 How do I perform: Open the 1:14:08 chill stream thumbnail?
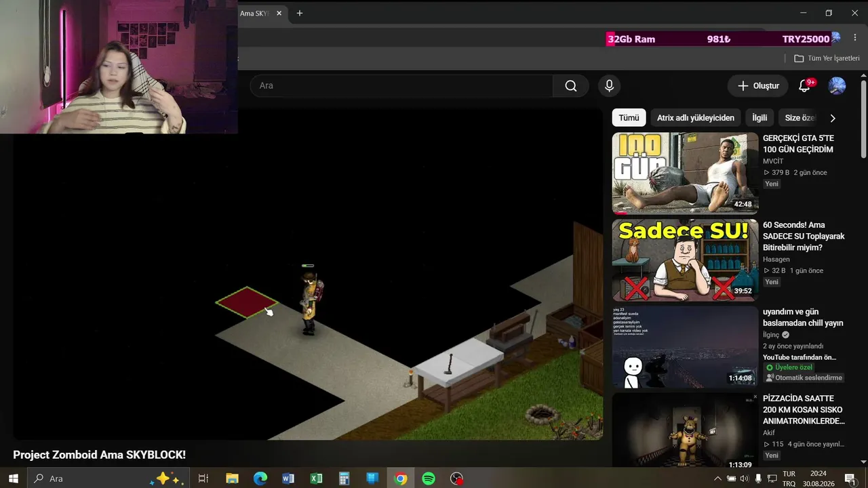coord(685,347)
